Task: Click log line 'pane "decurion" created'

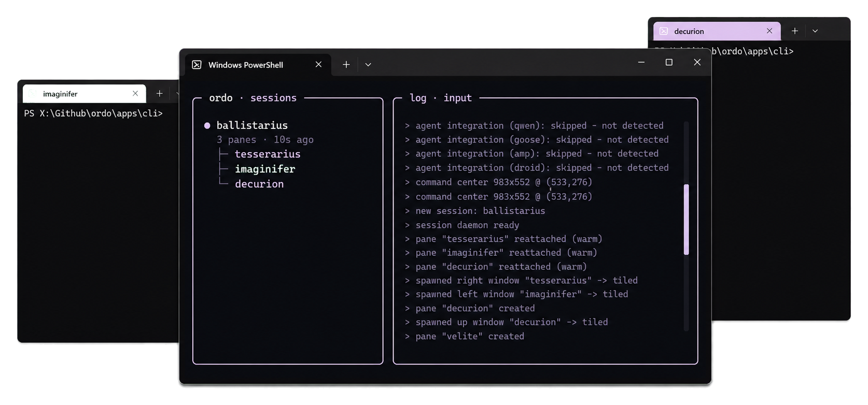Action: click(x=469, y=308)
